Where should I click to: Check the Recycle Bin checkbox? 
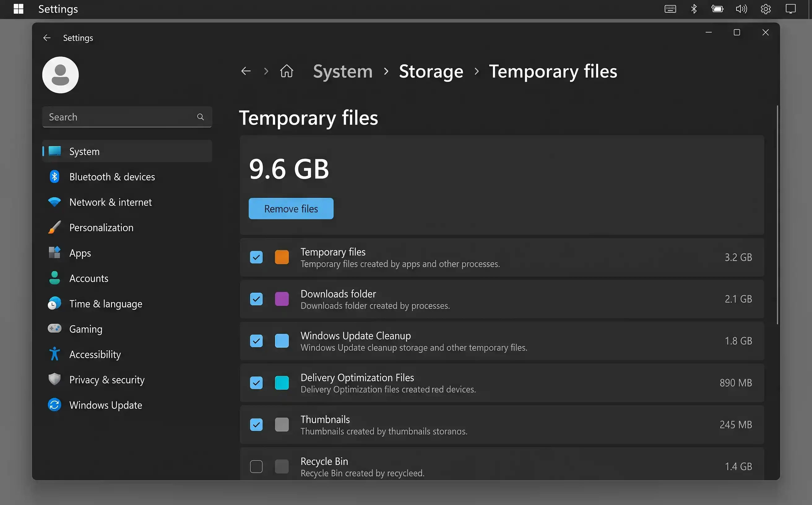coord(256,467)
